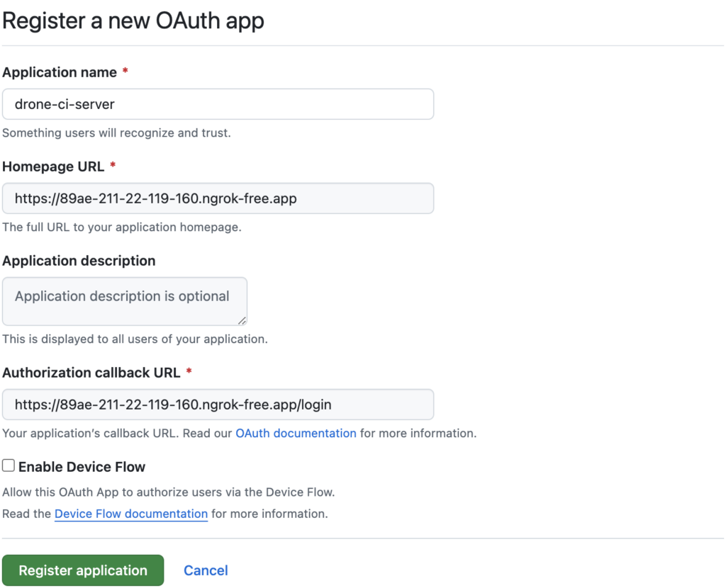Click the Register application button
The width and height of the screenshot is (726, 588).
[x=83, y=570]
